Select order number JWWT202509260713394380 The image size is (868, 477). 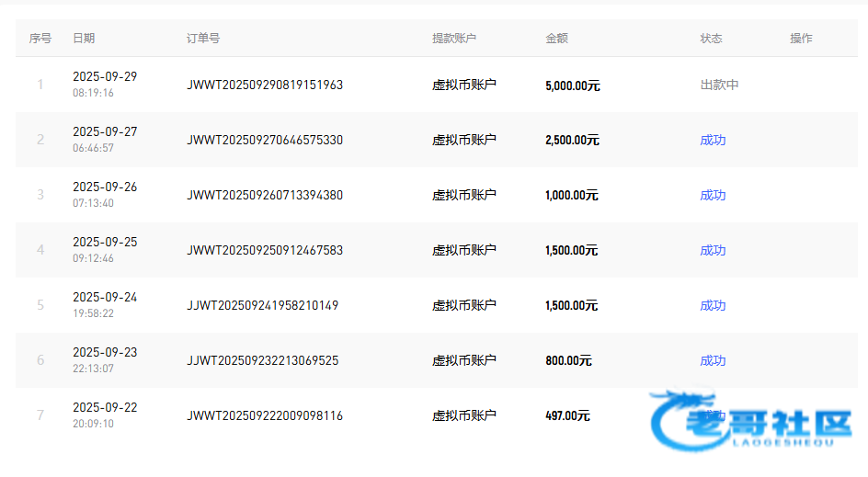coord(265,195)
